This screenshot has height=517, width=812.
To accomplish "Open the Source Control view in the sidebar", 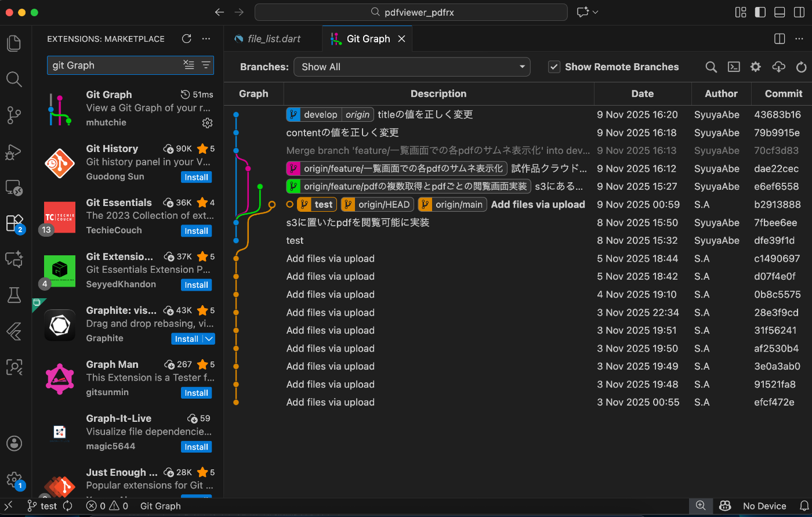I will tap(14, 115).
